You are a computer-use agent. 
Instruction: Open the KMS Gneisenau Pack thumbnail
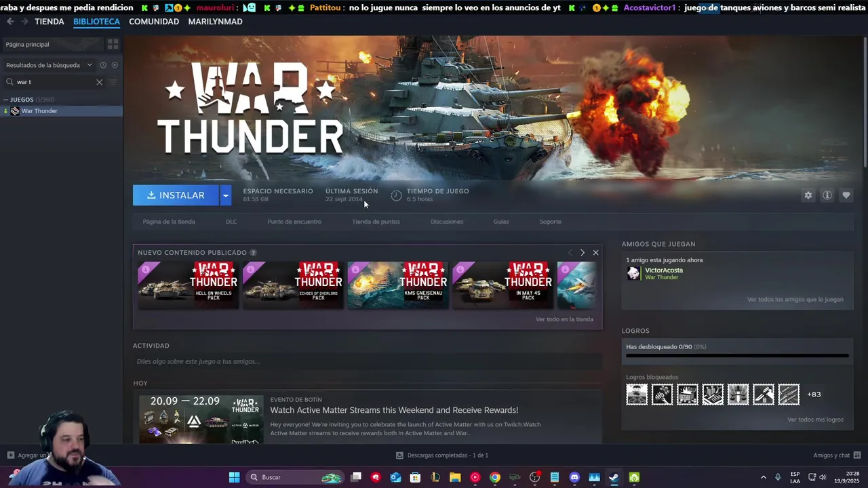[x=398, y=285]
